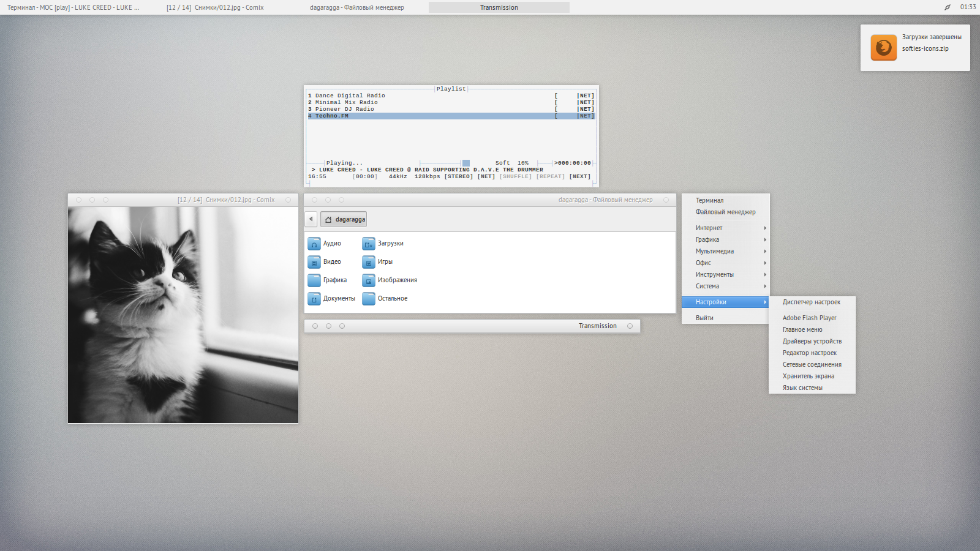
Task: Open Сетевые соединения
Action: click(x=812, y=365)
